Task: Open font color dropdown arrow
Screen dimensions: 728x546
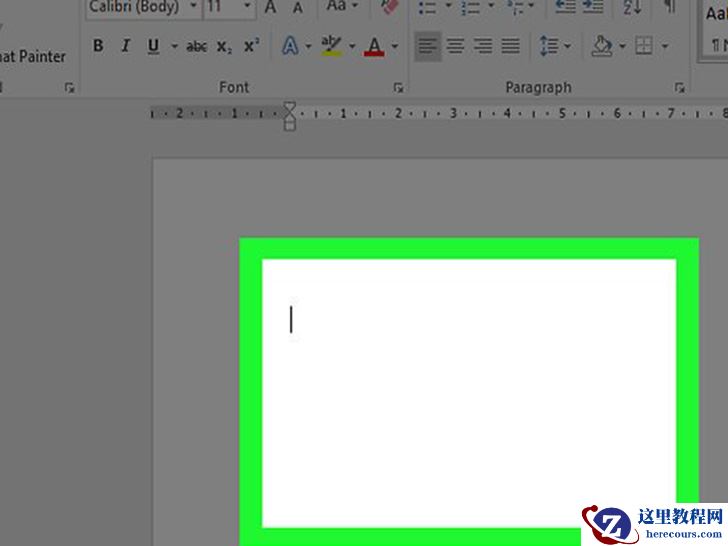Action: 395,46
